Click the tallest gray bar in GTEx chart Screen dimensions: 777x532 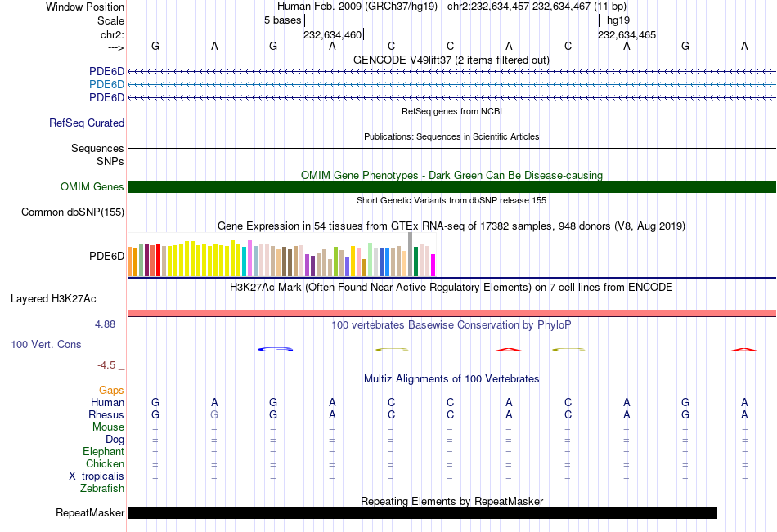pos(411,254)
